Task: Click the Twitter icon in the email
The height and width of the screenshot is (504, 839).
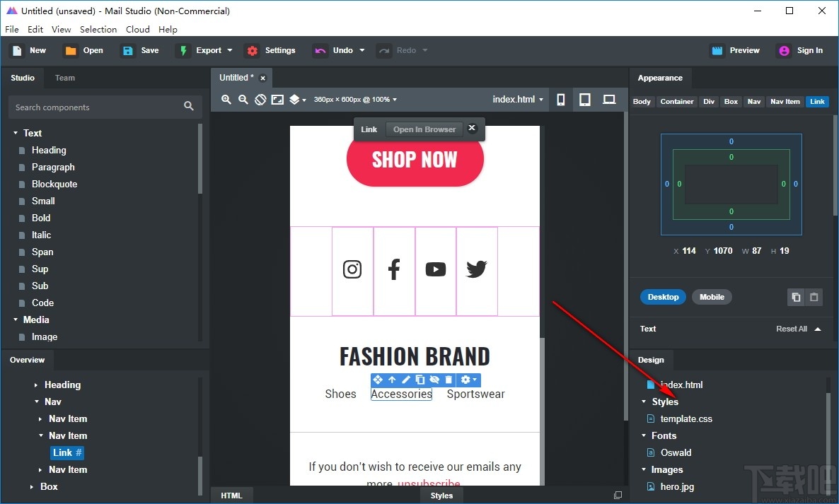Action: (476, 269)
